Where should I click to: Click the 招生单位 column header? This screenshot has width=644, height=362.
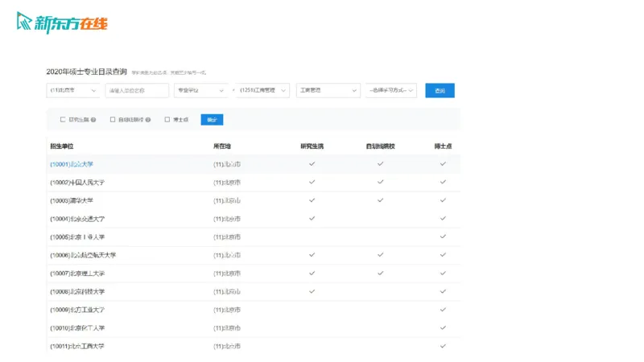(x=62, y=146)
